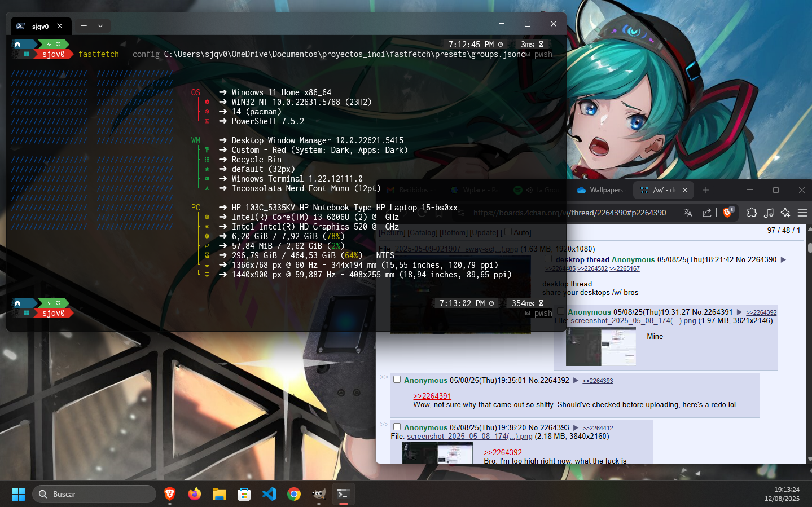
Task: Click the 'fastfetch' command text in the terminal
Action: click(99, 54)
